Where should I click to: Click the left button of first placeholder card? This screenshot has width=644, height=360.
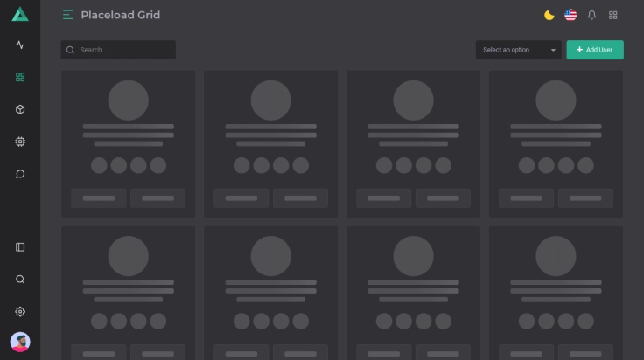tap(98, 197)
